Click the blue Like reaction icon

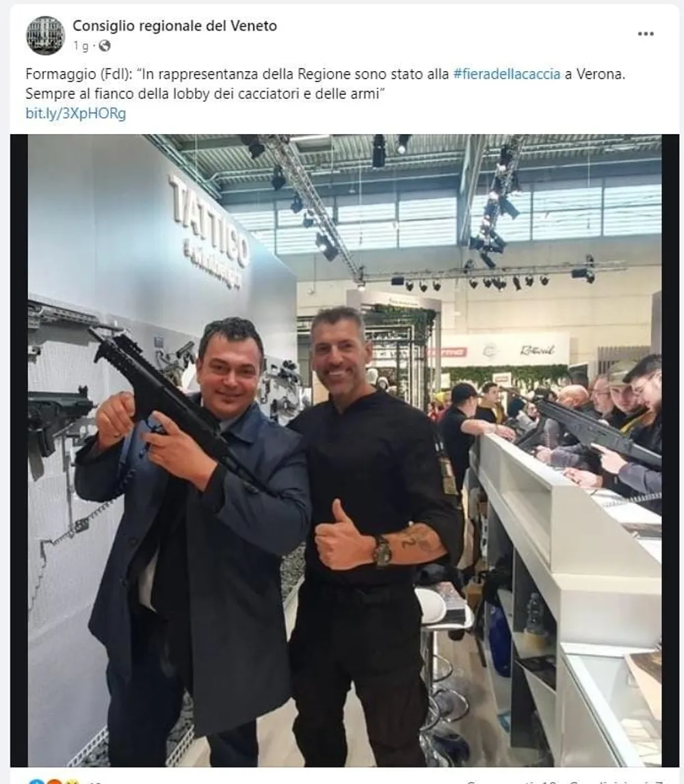pyautogui.click(x=35, y=781)
